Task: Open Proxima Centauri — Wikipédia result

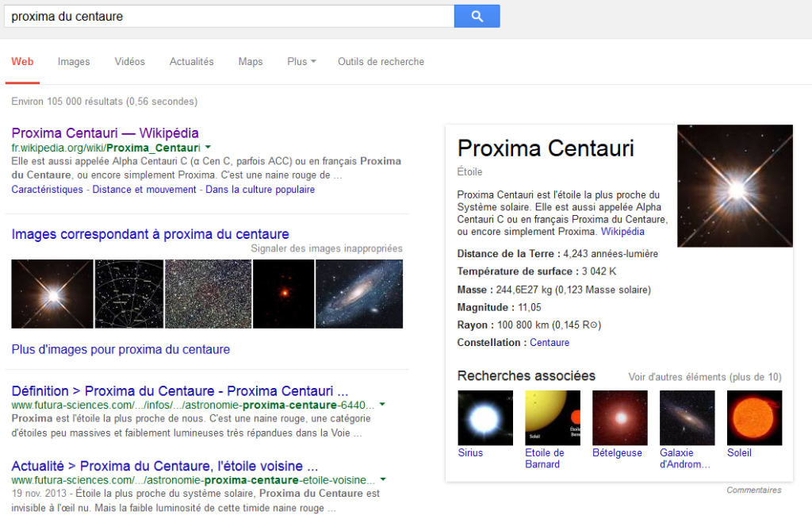Action: pos(105,133)
